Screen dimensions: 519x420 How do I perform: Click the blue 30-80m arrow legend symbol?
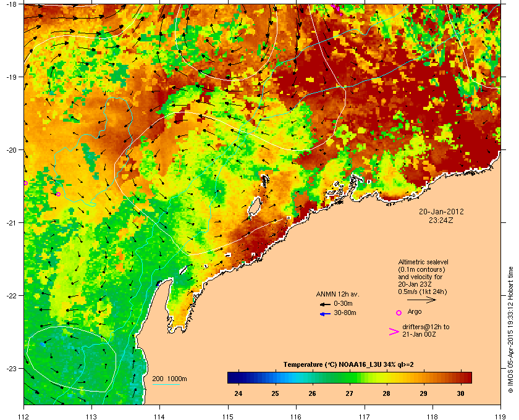coord(325,314)
